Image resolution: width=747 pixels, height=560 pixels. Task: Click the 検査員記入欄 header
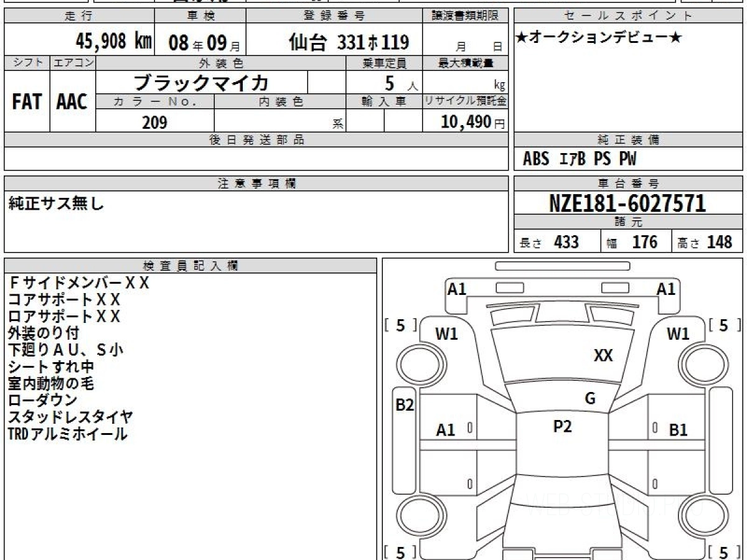[190, 266]
